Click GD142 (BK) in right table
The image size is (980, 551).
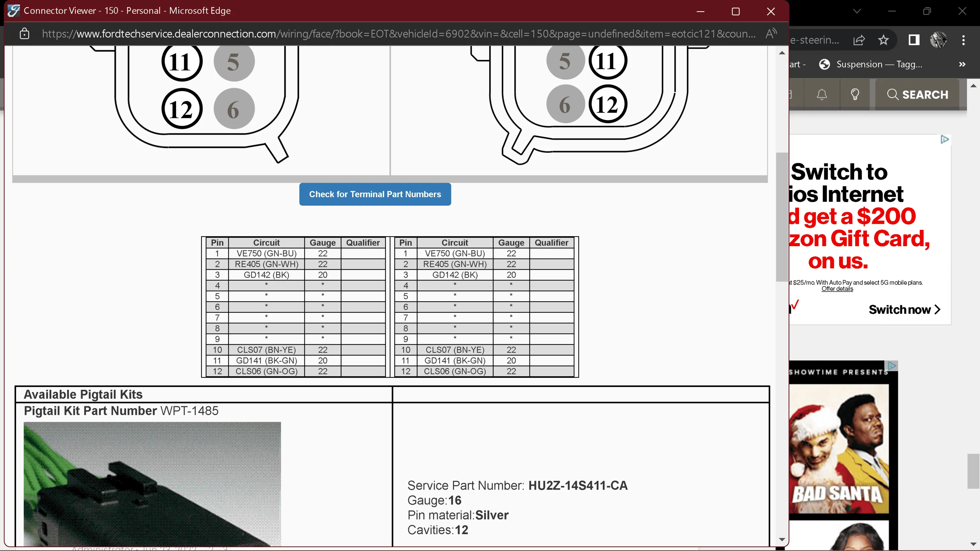pos(455,275)
